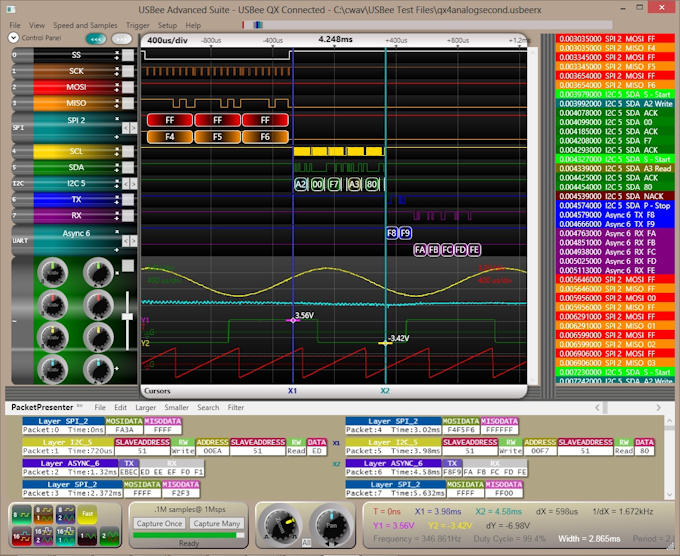Click the x icon on the SS channel
The image size is (680, 556).
click(116, 52)
